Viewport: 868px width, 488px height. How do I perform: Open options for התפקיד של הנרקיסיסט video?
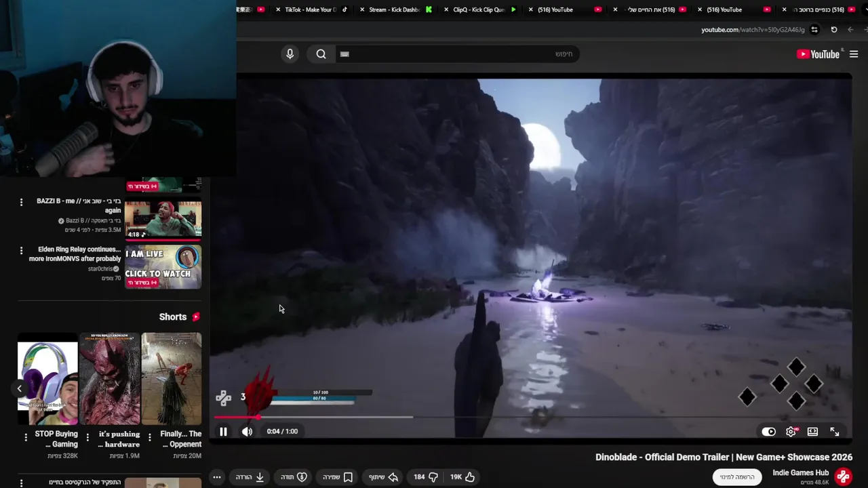click(21, 483)
